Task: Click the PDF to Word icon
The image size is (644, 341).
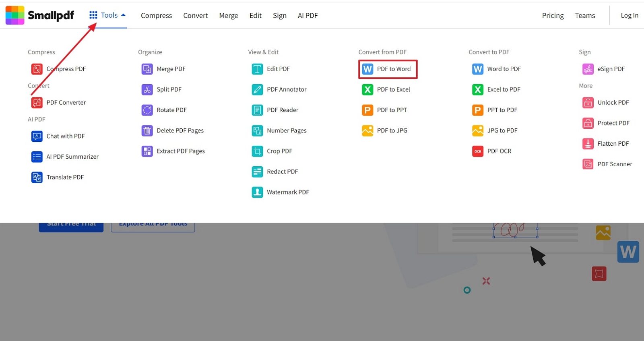Action: pyautogui.click(x=367, y=69)
